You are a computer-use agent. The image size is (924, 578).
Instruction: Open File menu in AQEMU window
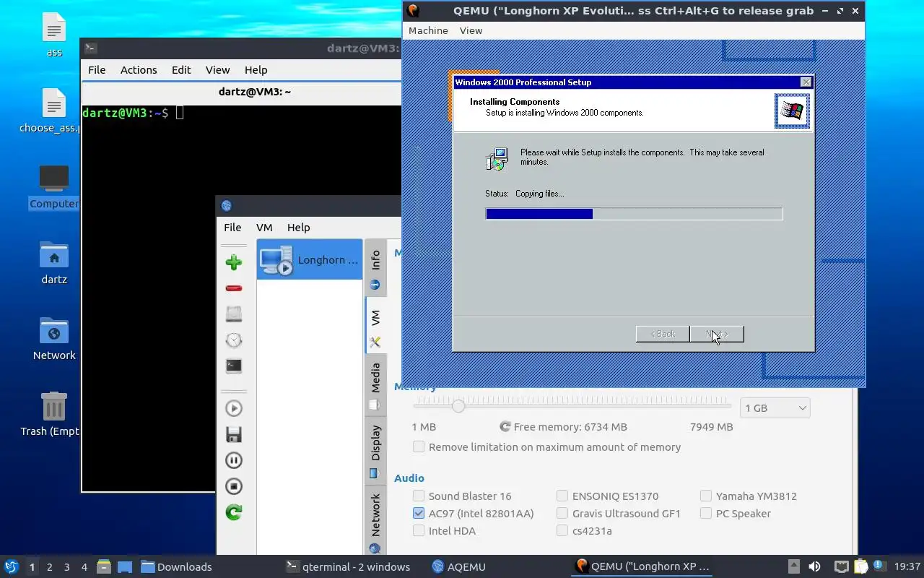232,227
